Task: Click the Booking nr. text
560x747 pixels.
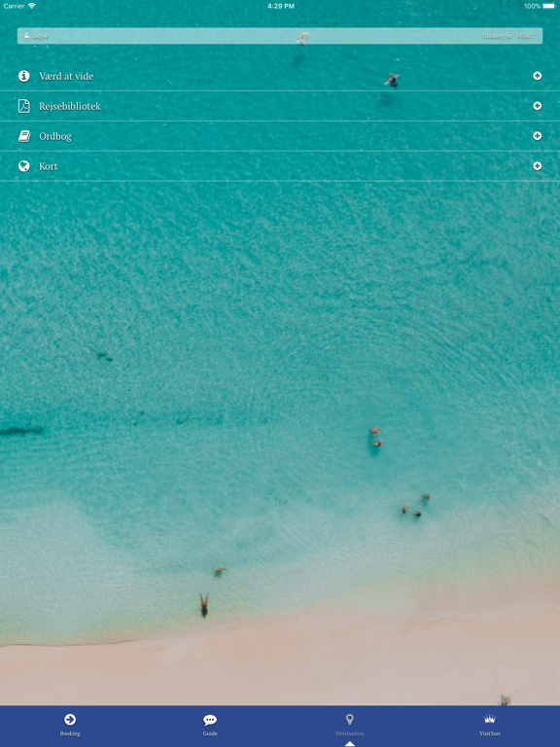Action: pyautogui.click(x=508, y=36)
